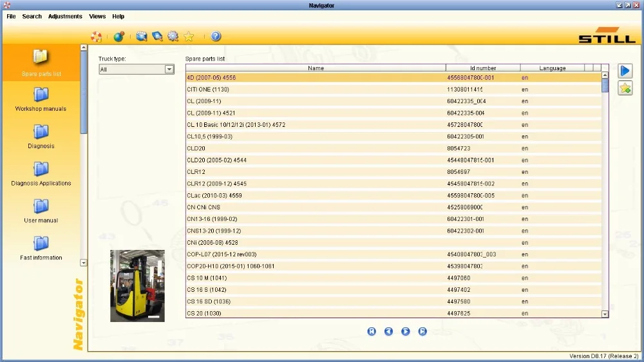This screenshot has height=362, width=644.
Task: Click the gear settings icon in the toolbar
Action: click(173, 36)
